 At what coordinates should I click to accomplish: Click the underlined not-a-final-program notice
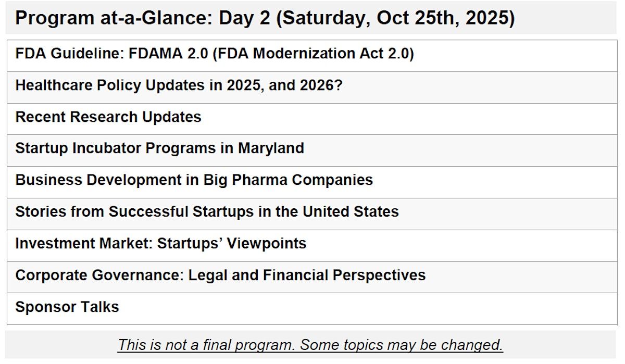[310, 345]
